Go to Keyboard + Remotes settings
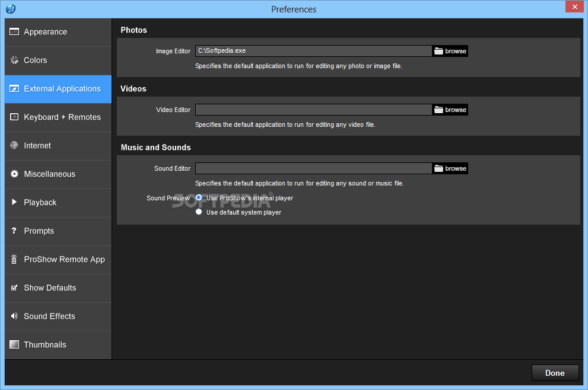Viewport: 588px width, 390px height. click(58, 117)
